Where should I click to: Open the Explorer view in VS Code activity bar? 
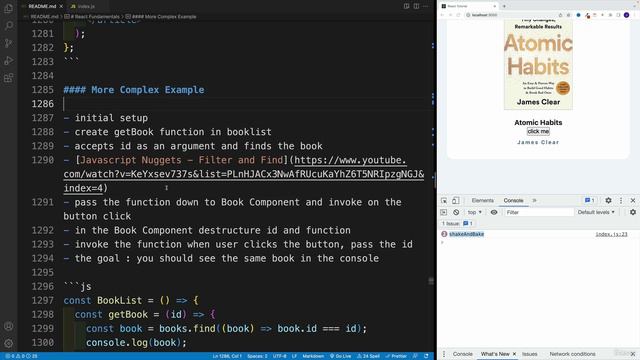(9, 8)
